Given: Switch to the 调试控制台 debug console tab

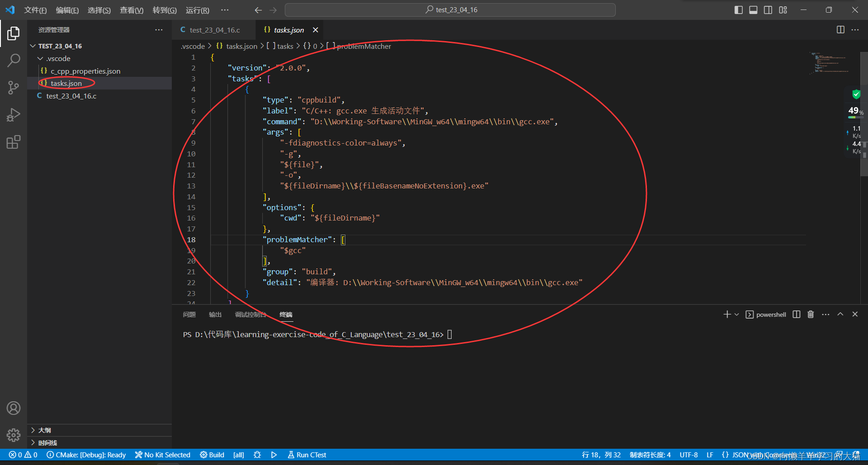Looking at the screenshot, I should 250,315.
